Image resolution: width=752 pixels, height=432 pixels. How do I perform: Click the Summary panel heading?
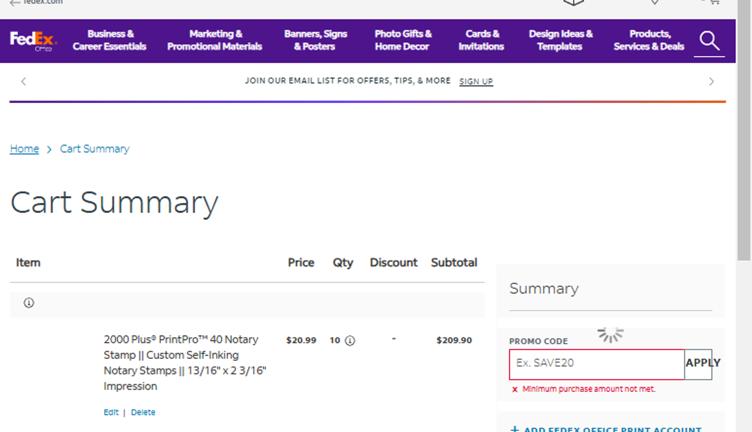coord(544,289)
